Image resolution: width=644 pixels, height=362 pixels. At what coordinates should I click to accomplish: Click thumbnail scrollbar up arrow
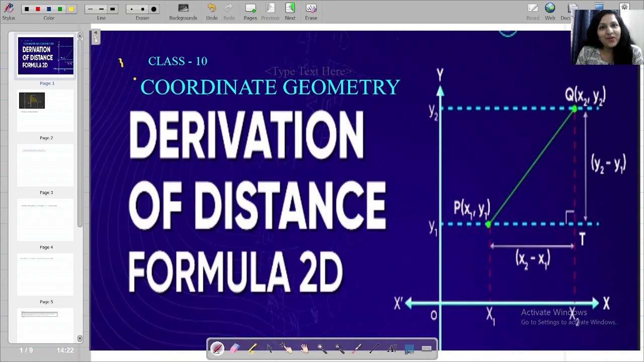[79, 36]
